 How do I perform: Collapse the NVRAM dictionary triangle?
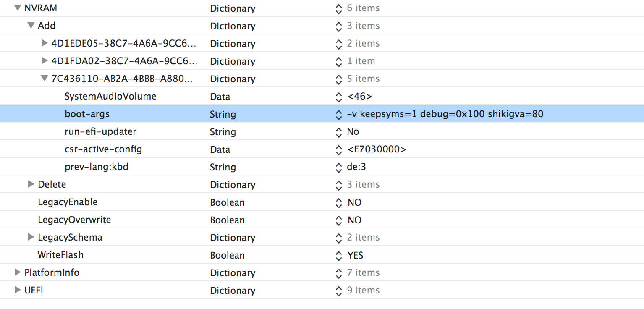pyautogui.click(x=17, y=8)
